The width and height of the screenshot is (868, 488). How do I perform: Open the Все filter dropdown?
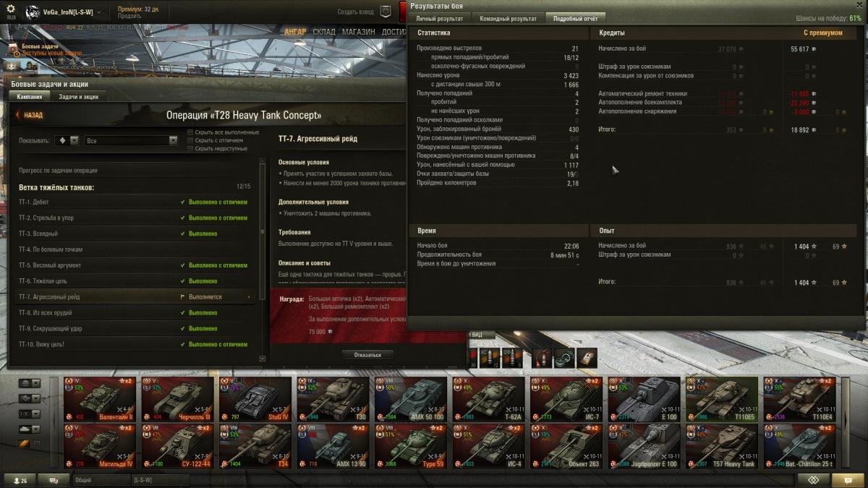131,141
